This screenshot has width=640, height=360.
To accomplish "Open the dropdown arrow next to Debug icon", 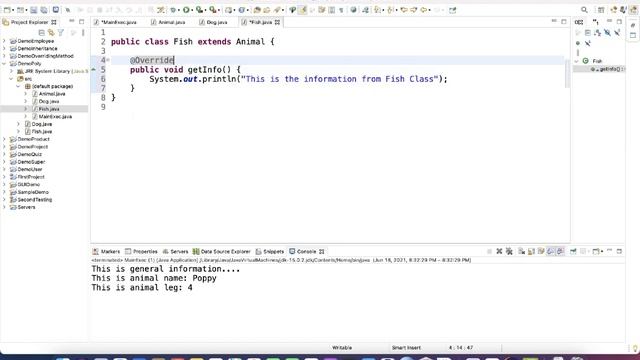I will click(179, 10).
